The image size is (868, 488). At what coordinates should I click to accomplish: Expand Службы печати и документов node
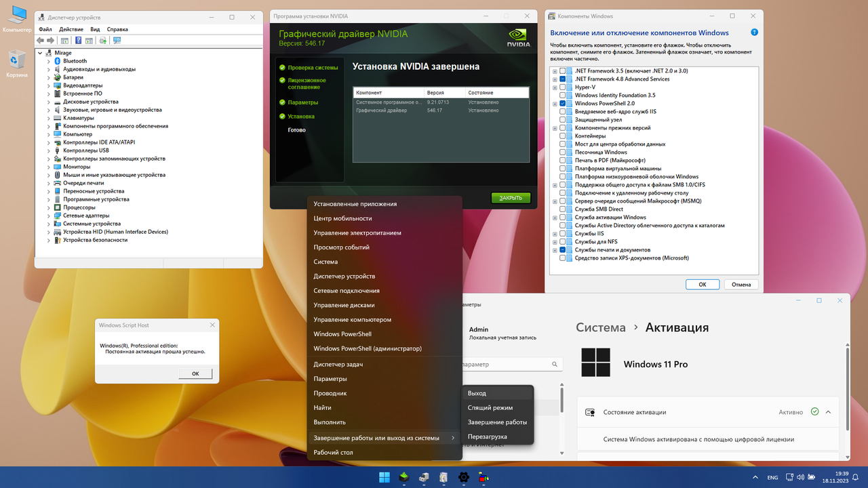click(555, 250)
